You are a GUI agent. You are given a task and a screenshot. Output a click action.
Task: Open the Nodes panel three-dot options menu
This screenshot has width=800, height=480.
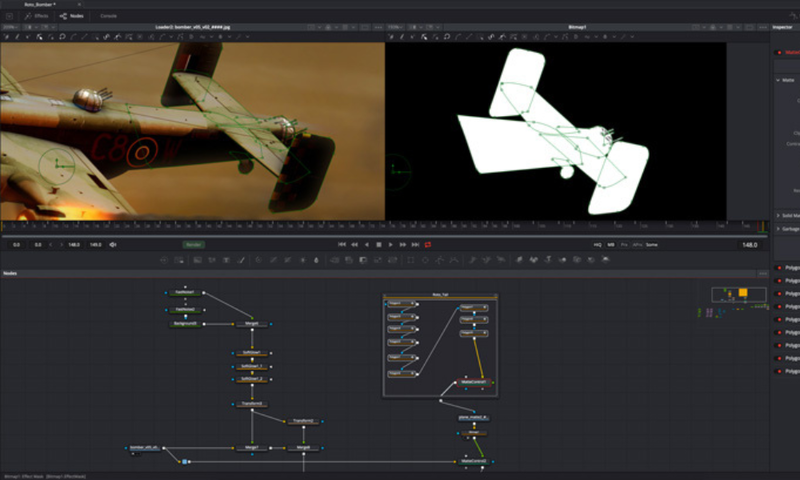763,273
